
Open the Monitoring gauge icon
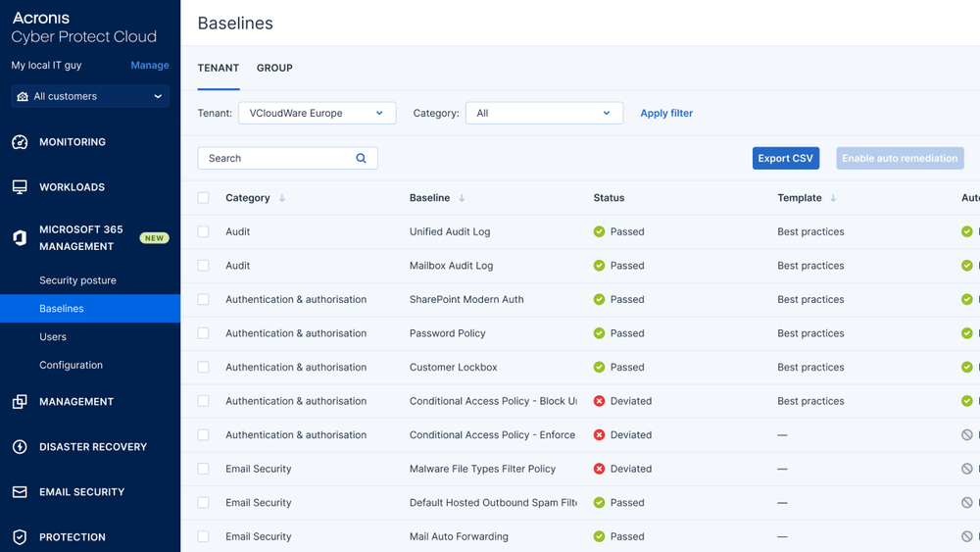pos(20,142)
